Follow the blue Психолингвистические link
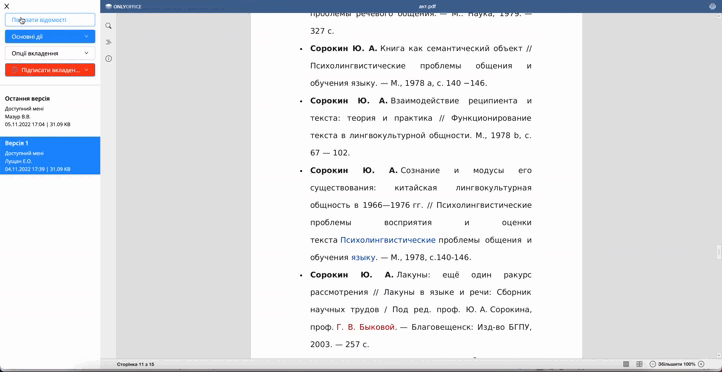 tap(388, 240)
